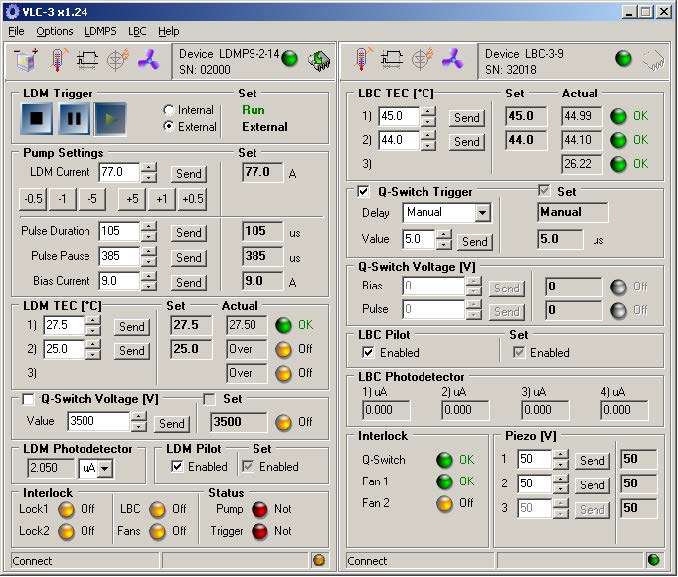This screenshot has height=577, width=678.
Task: Start the LDM trigger with play button
Action: [111, 118]
